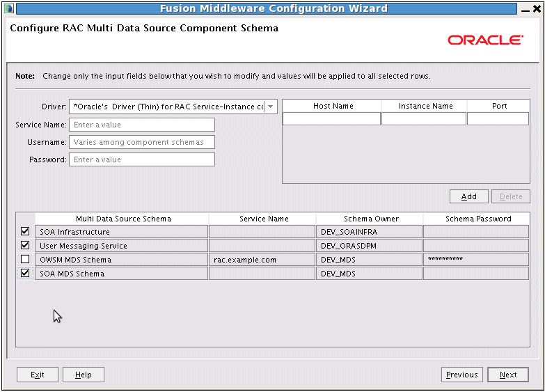Click the empty Service Name cell for SOA Infrastructure

pyautogui.click(x=262, y=232)
